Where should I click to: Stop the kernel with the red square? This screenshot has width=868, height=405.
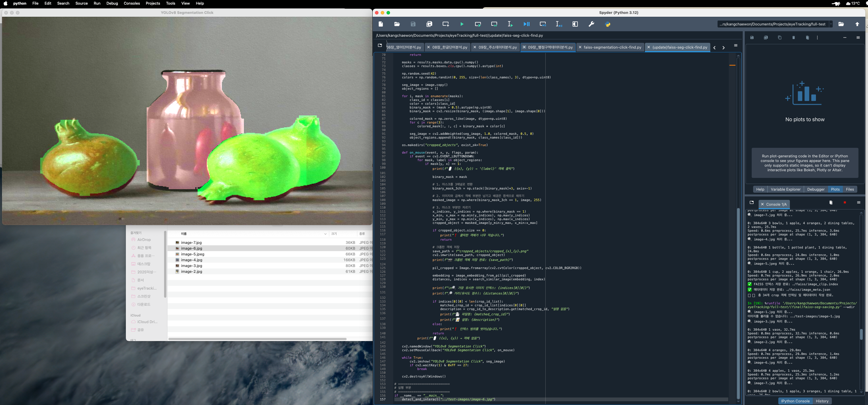pyautogui.click(x=844, y=203)
